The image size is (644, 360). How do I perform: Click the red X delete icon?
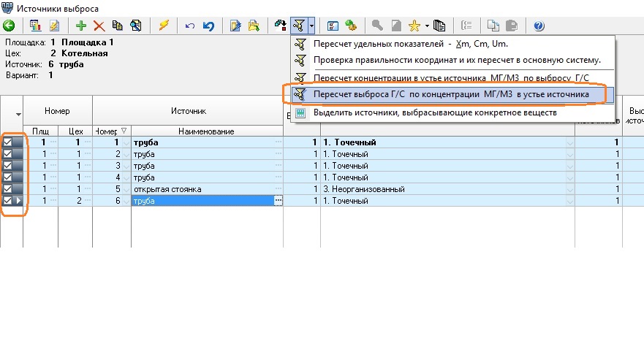point(99,26)
